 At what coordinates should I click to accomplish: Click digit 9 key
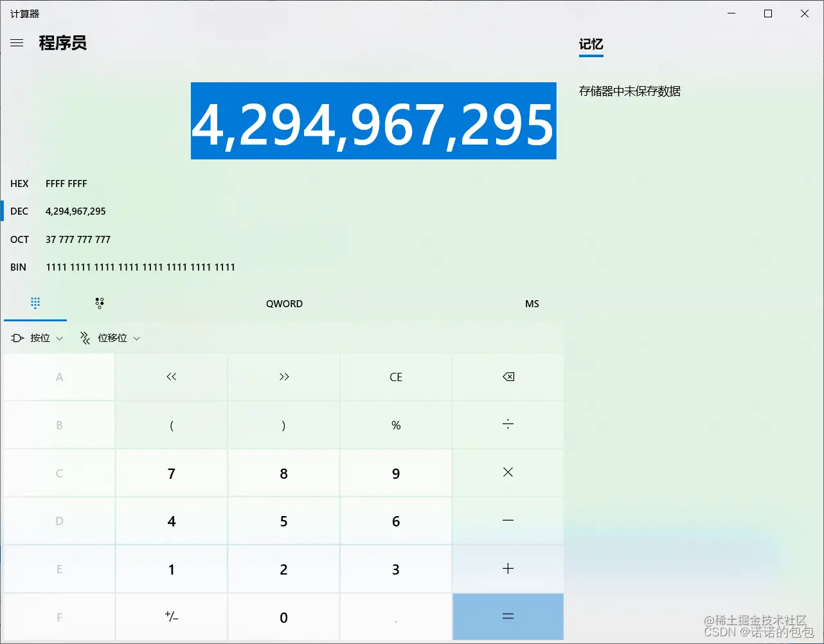[x=396, y=473]
